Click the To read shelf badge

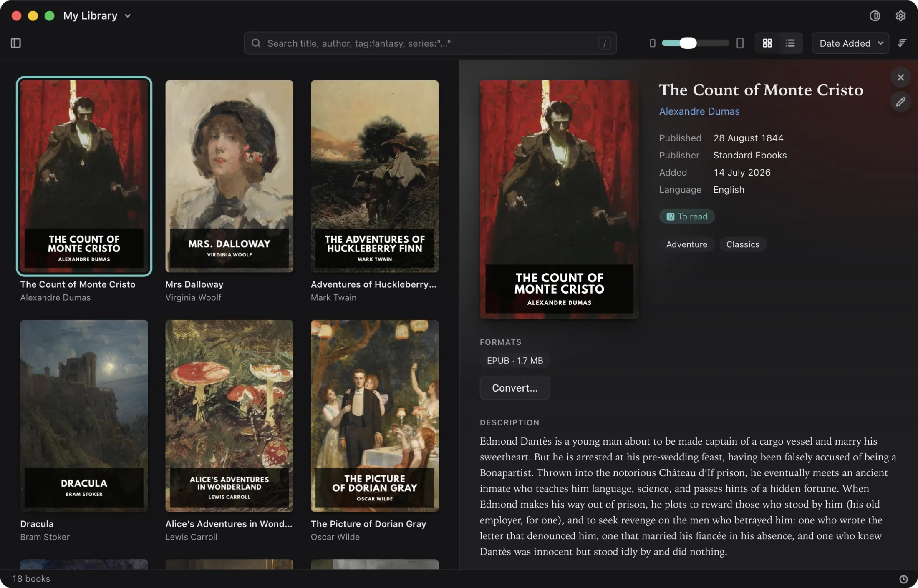pyautogui.click(x=687, y=216)
